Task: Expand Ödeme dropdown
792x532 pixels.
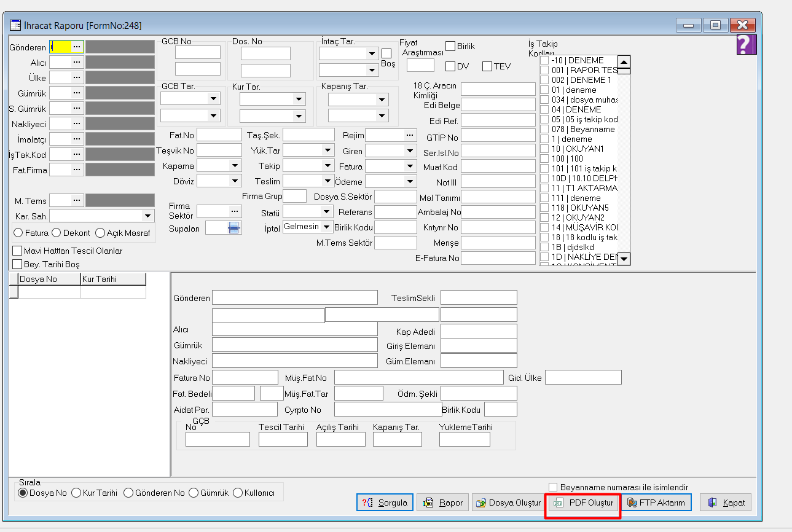Action: [x=410, y=181]
